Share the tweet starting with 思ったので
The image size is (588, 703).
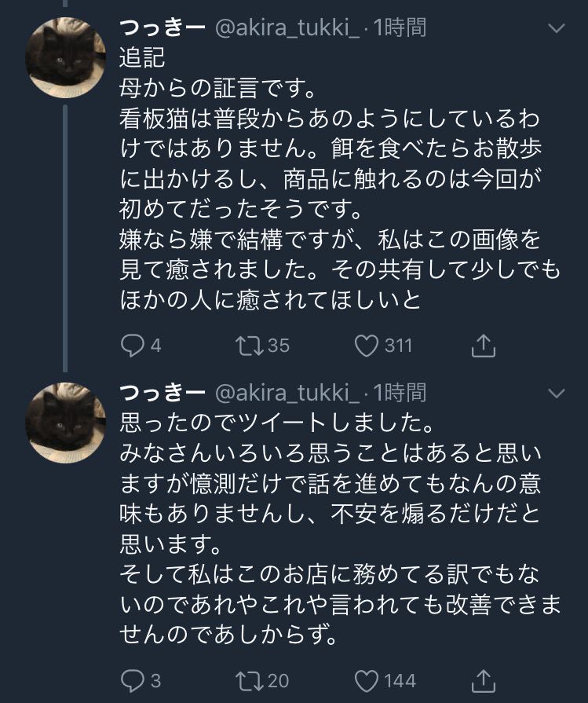coord(484,679)
